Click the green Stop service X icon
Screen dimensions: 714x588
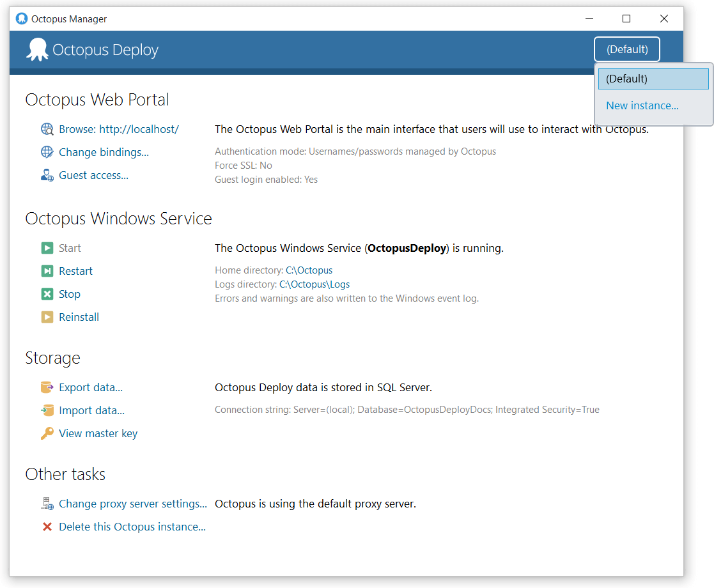pos(47,294)
